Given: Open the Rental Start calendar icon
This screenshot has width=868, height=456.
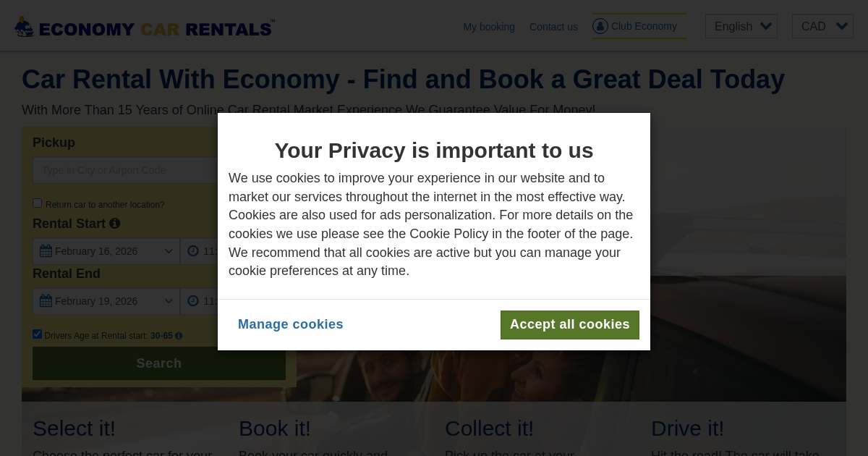Looking at the screenshot, I should point(46,250).
